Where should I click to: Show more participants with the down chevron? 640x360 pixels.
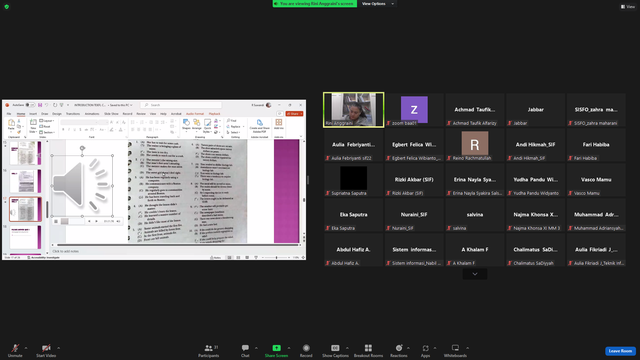click(x=475, y=274)
